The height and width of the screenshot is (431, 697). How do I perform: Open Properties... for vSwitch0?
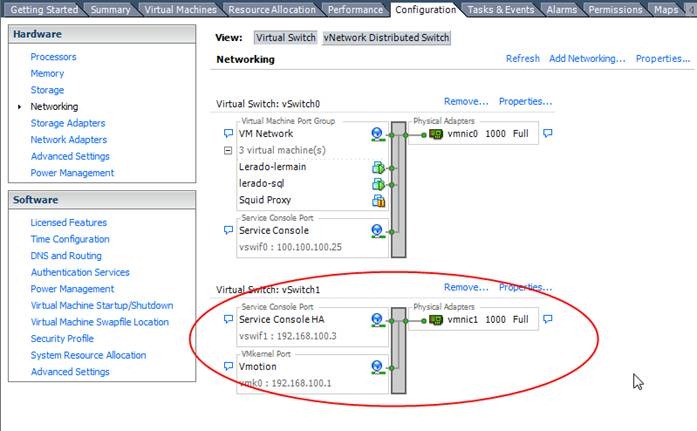[525, 101]
